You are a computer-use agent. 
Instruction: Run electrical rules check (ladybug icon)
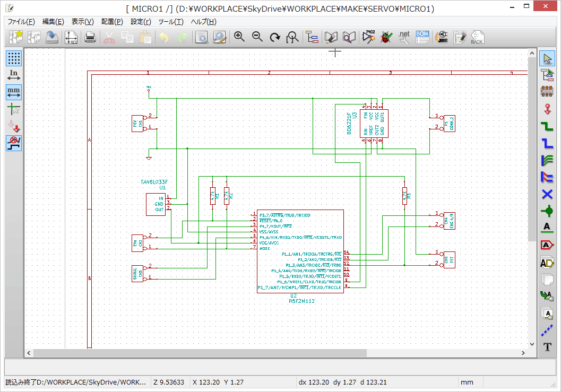386,37
